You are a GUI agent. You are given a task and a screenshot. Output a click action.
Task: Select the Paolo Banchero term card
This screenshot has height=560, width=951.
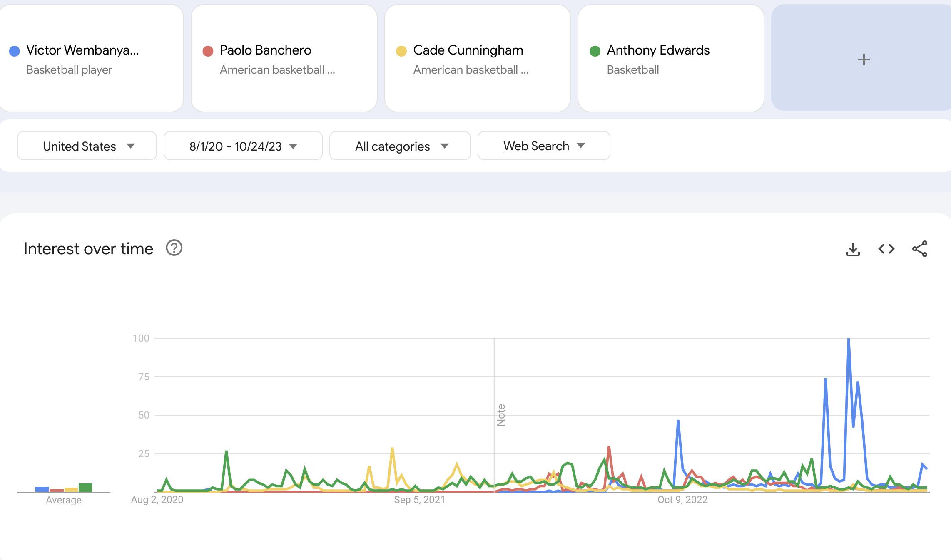(x=284, y=58)
